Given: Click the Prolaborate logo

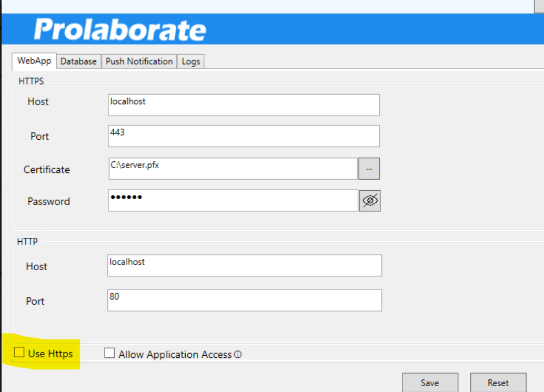Looking at the screenshot, I should click(120, 29).
